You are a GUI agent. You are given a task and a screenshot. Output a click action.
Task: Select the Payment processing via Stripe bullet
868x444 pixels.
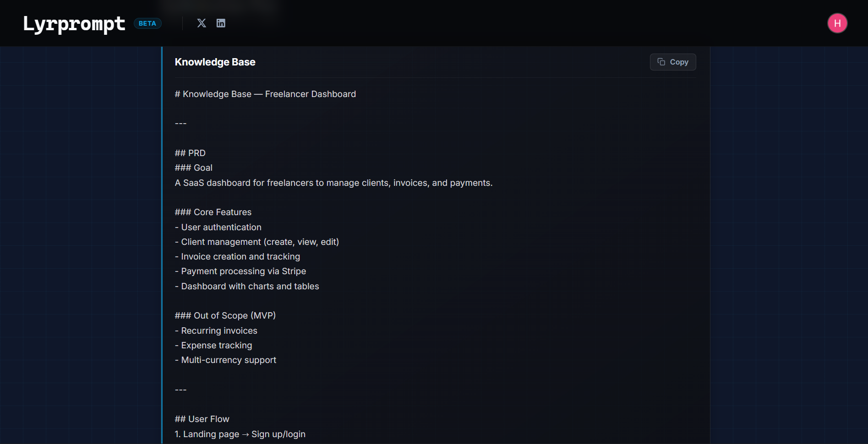coord(240,271)
